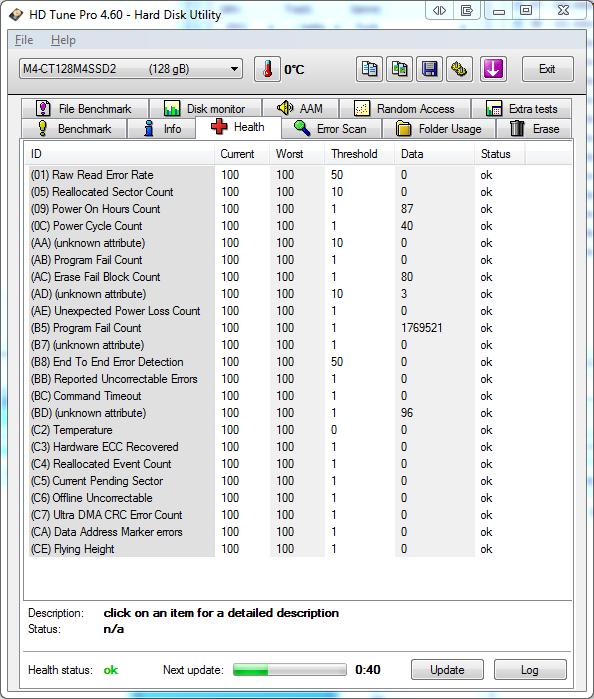Copy info to clipboard icon
594x699 pixels.
pyautogui.click(x=369, y=69)
